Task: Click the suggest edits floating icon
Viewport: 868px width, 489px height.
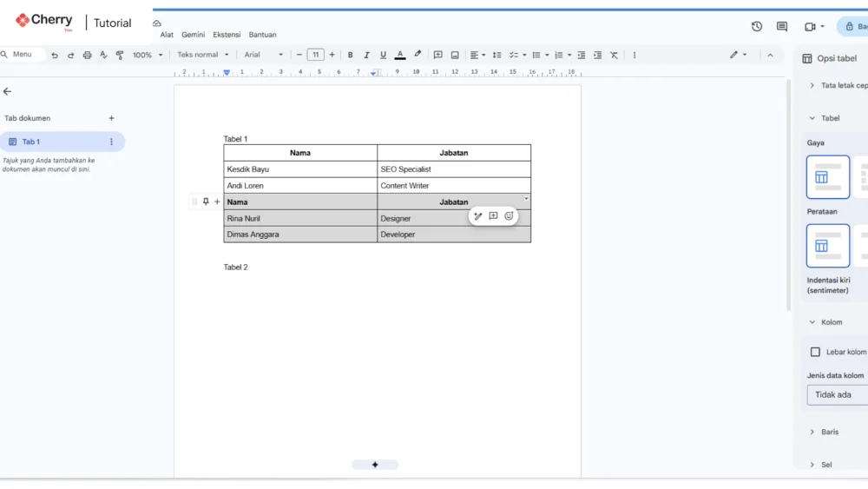Action: (x=477, y=216)
